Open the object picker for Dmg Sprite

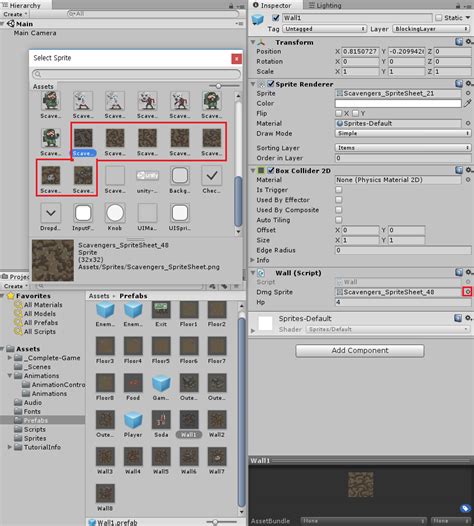pos(468,292)
